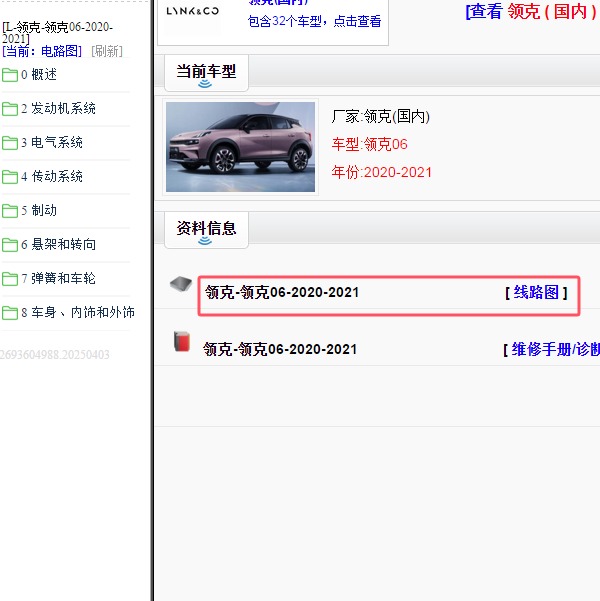
Task: Click 包含32个车型，点击查看 link
Action: (314, 21)
